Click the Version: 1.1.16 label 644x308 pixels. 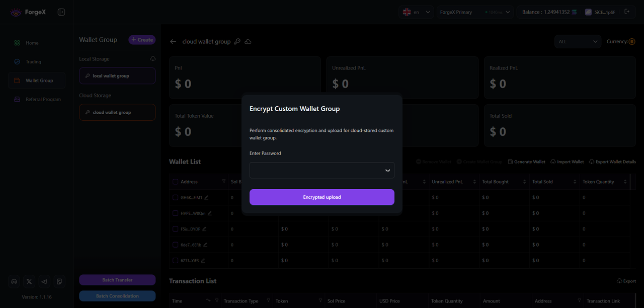[x=37, y=297]
